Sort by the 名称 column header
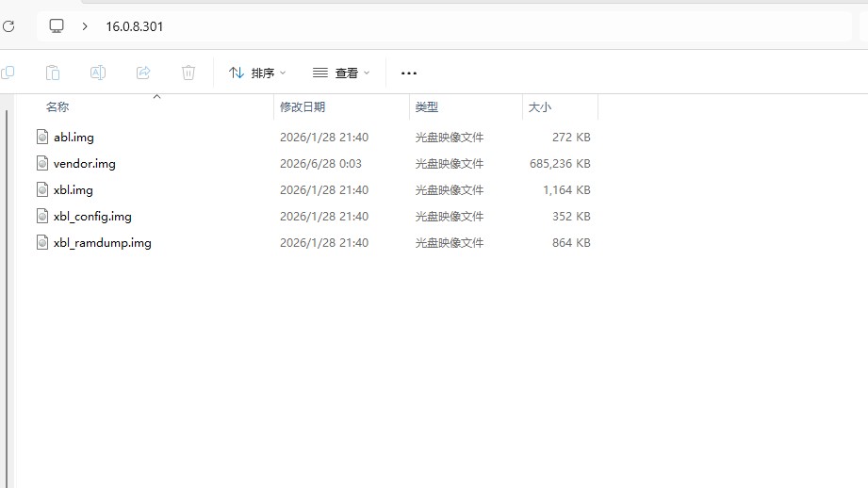868x488 pixels. tap(57, 106)
